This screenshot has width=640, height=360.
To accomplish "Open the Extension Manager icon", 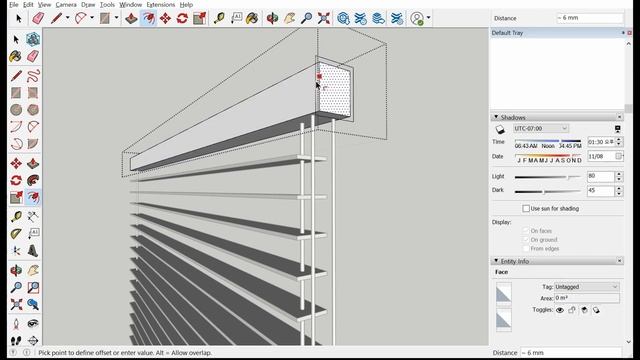I will (396, 18).
